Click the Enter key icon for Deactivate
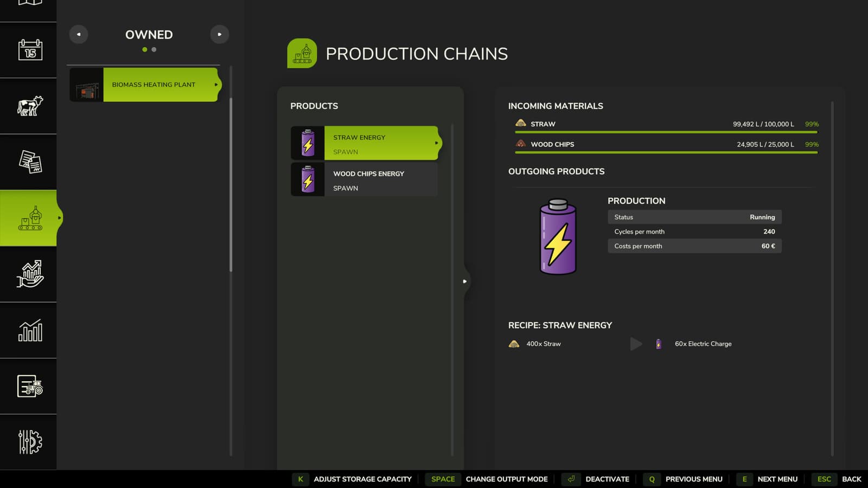This screenshot has height=488, width=868. pos(571,479)
